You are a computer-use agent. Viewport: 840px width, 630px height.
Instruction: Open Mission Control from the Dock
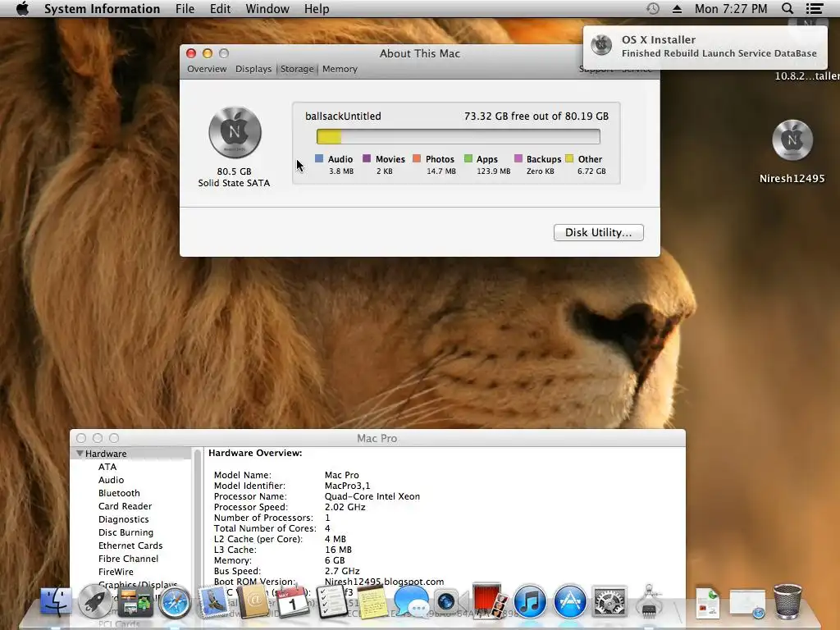(135, 601)
